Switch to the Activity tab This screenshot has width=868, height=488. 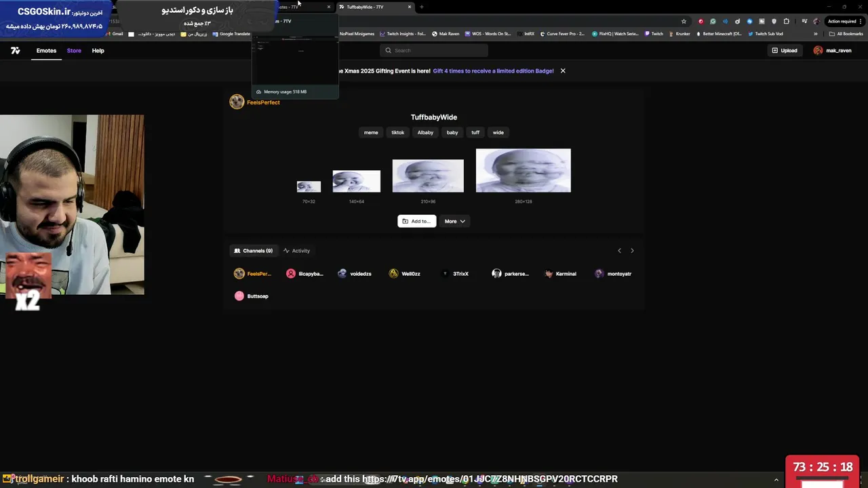297,251
